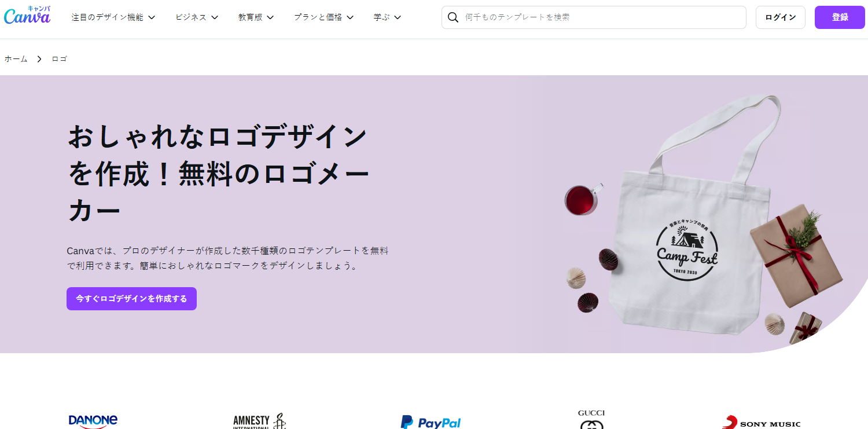The image size is (868, 429).
Task: Click the magnifying glass search icon
Action: tap(453, 17)
